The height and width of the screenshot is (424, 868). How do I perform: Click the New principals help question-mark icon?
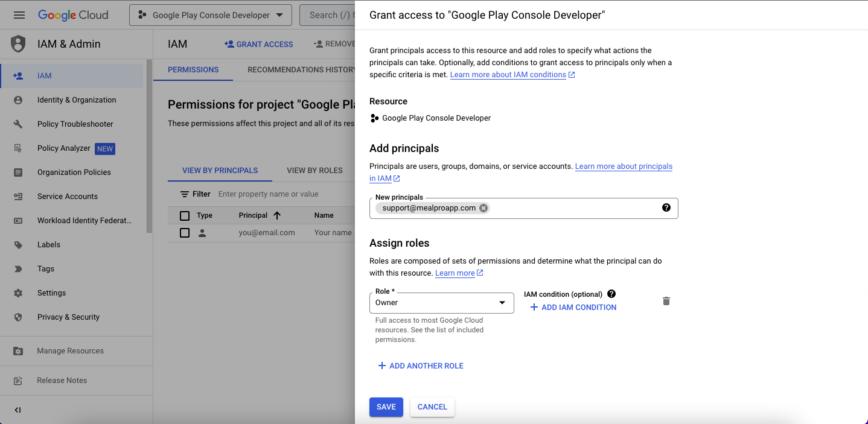pos(666,207)
